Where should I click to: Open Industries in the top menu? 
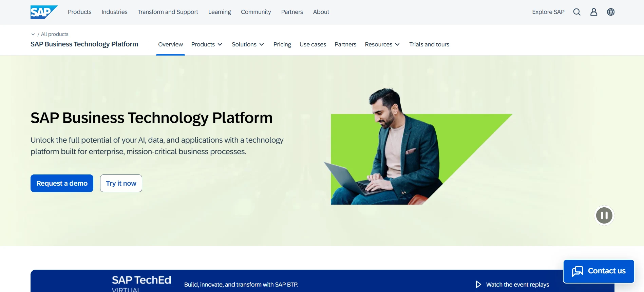114,12
